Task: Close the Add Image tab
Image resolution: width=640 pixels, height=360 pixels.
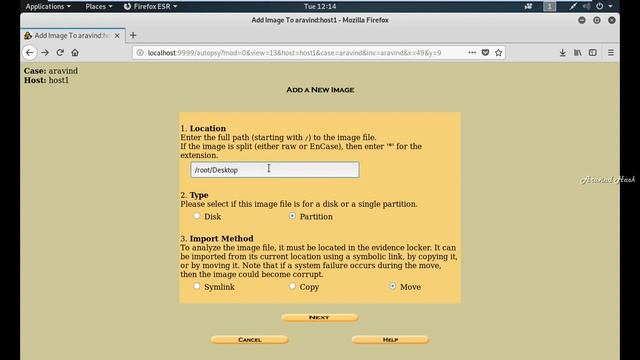Action: point(117,36)
